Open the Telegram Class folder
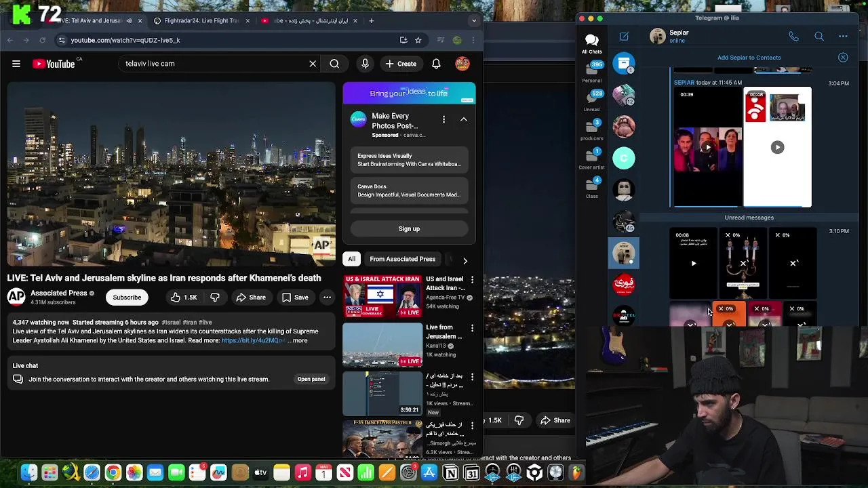This screenshot has height=488, width=868. click(591, 188)
